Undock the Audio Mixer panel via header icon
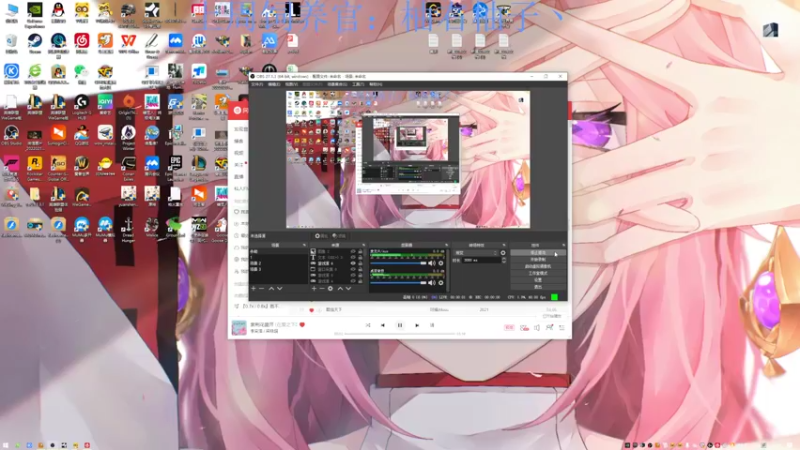The image size is (800, 450). tap(446, 245)
